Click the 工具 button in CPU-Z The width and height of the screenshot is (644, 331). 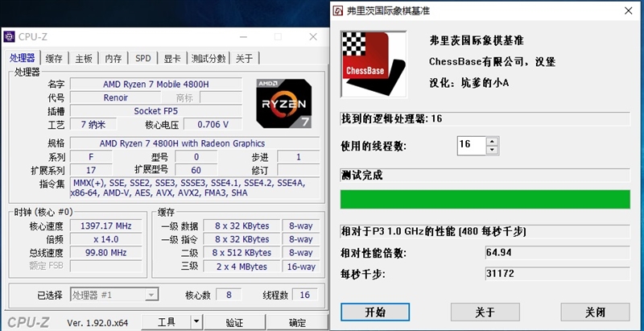coord(166,322)
